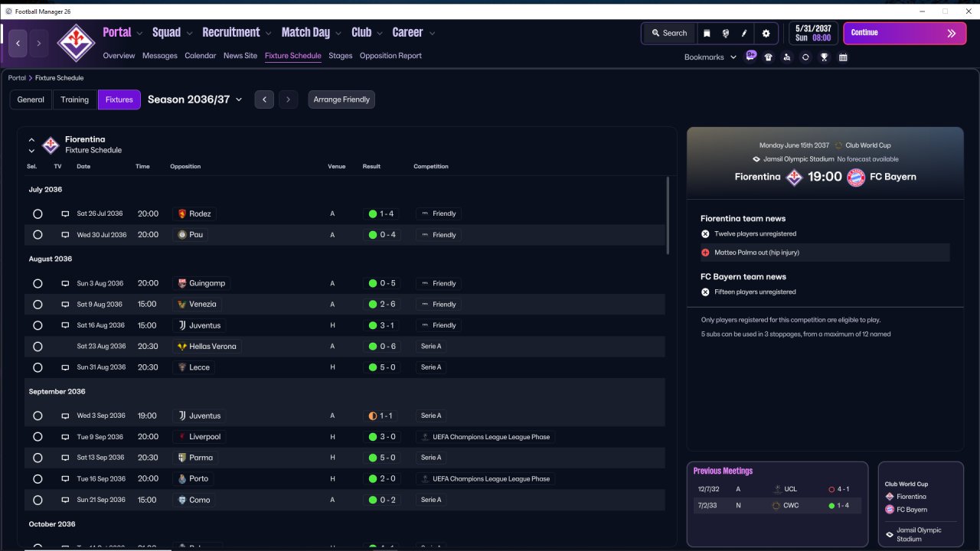The width and height of the screenshot is (980, 551).
Task: Switch to the Overview tab
Action: tap(119, 56)
